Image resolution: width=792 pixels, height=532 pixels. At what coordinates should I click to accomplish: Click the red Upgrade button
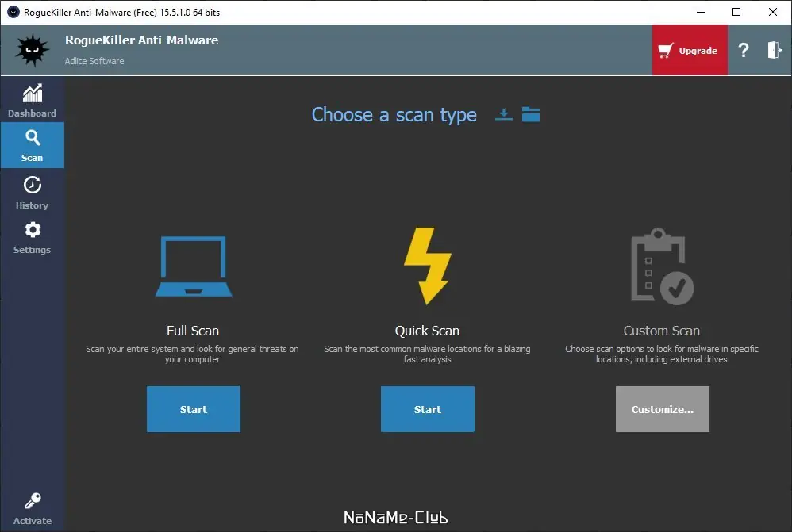click(690, 50)
